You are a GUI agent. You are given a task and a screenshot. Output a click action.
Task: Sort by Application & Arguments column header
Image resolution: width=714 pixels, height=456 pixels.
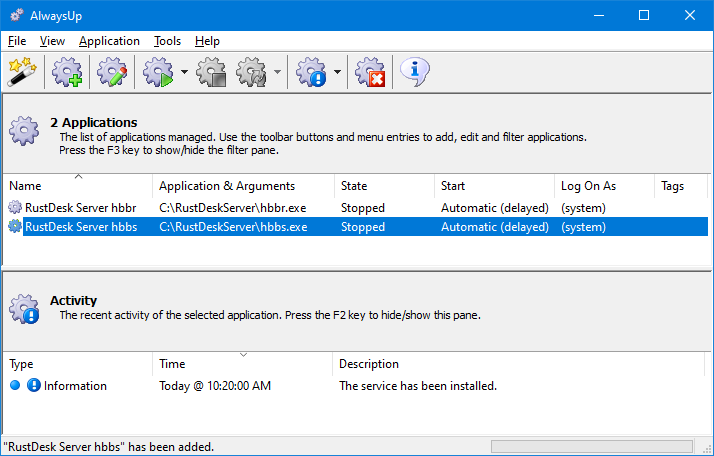point(244,185)
